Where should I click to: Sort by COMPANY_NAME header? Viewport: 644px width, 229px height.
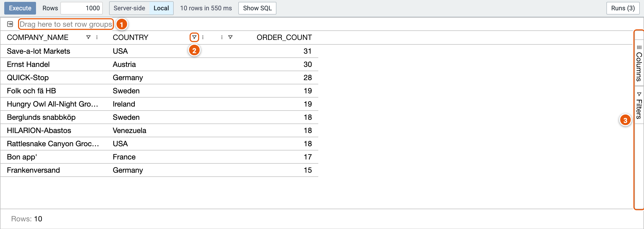pyautogui.click(x=38, y=37)
